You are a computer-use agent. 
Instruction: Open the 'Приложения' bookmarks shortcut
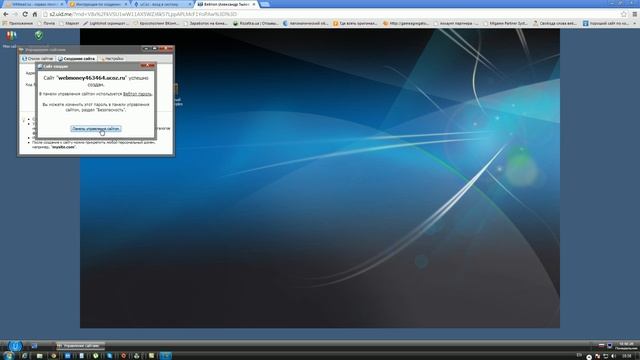tap(18, 24)
